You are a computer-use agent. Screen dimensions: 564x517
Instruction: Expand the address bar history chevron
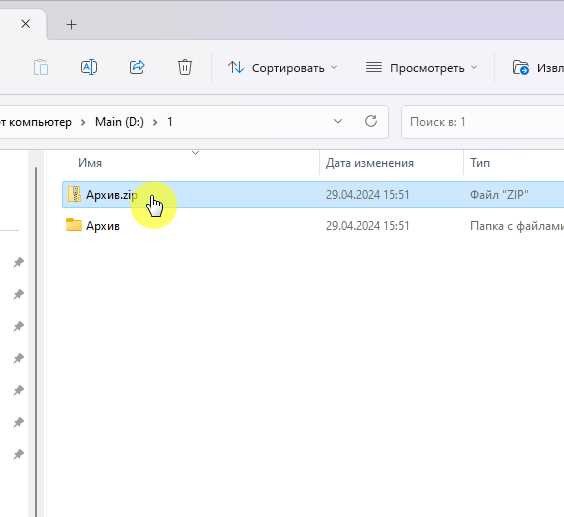coord(338,121)
